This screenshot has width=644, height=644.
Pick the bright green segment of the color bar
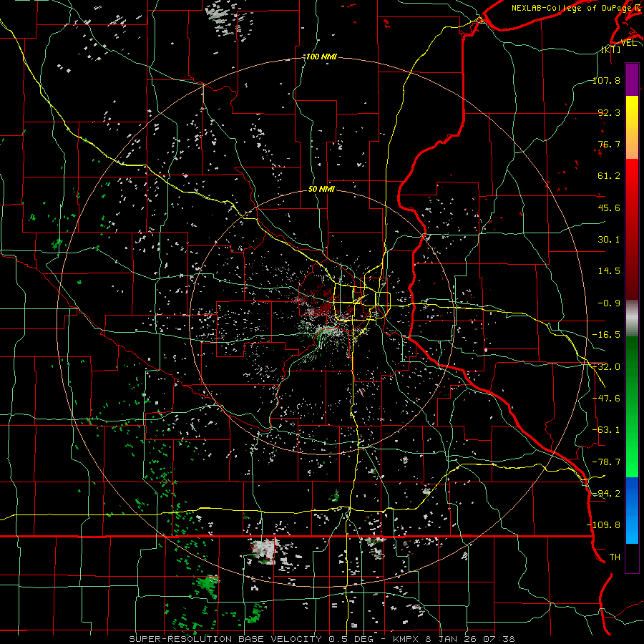coord(632,406)
